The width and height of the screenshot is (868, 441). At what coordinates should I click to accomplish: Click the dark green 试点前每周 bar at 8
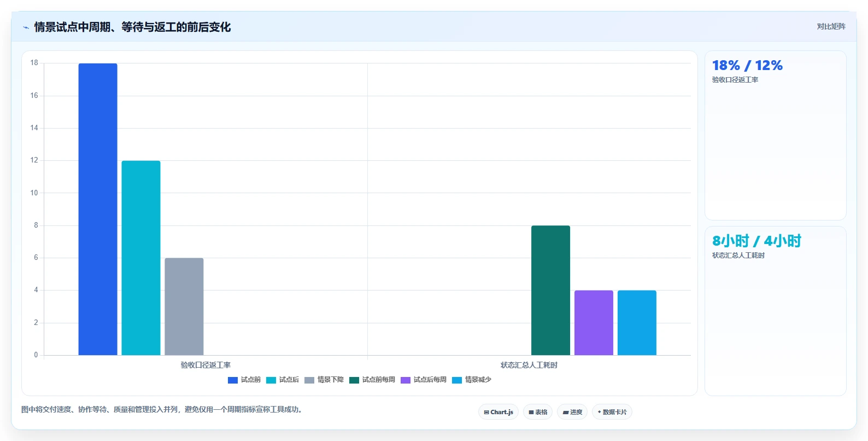pyautogui.click(x=550, y=290)
